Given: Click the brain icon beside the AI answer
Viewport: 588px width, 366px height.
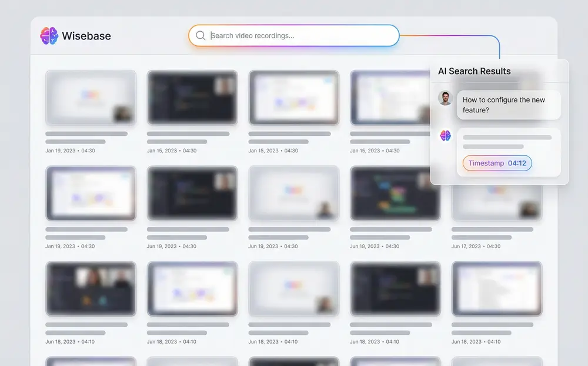Looking at the screenshot, I should (x=446, y=135).
